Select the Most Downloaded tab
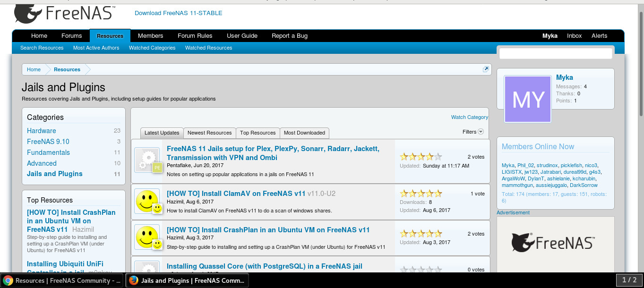Viewport: 644px width, 288px height. (304, 133)
